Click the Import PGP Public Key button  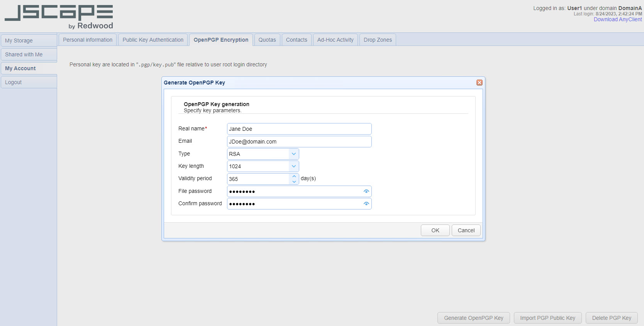pyautogui.click(x=547, y=318)
